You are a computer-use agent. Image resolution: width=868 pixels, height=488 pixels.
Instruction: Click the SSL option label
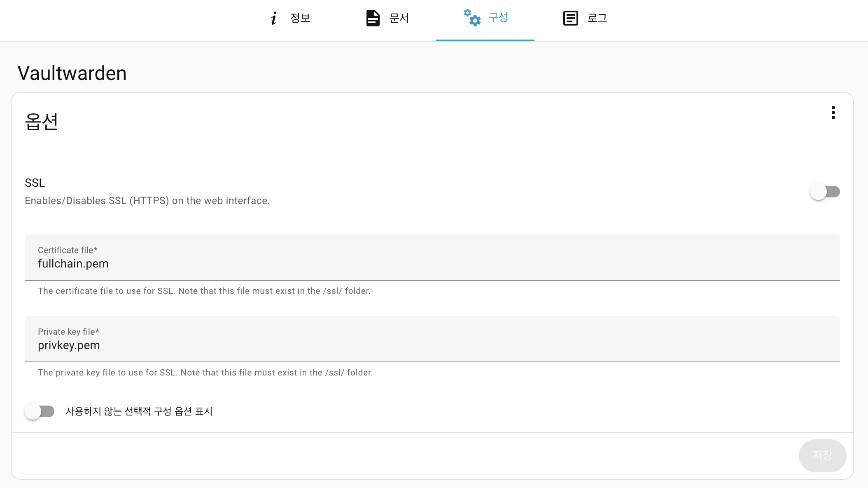click(35, 183)
